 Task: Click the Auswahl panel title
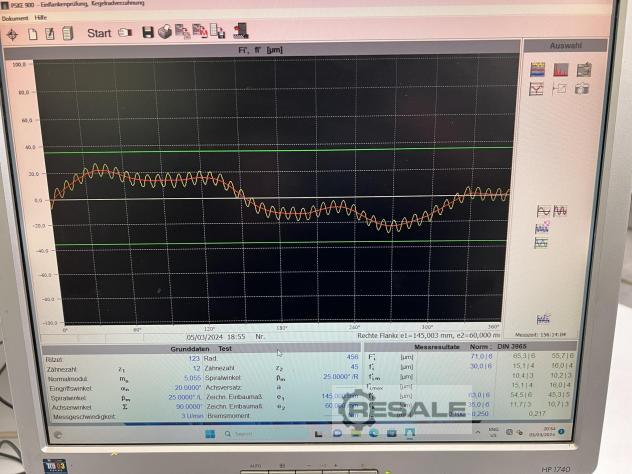(x=565, y=46)
